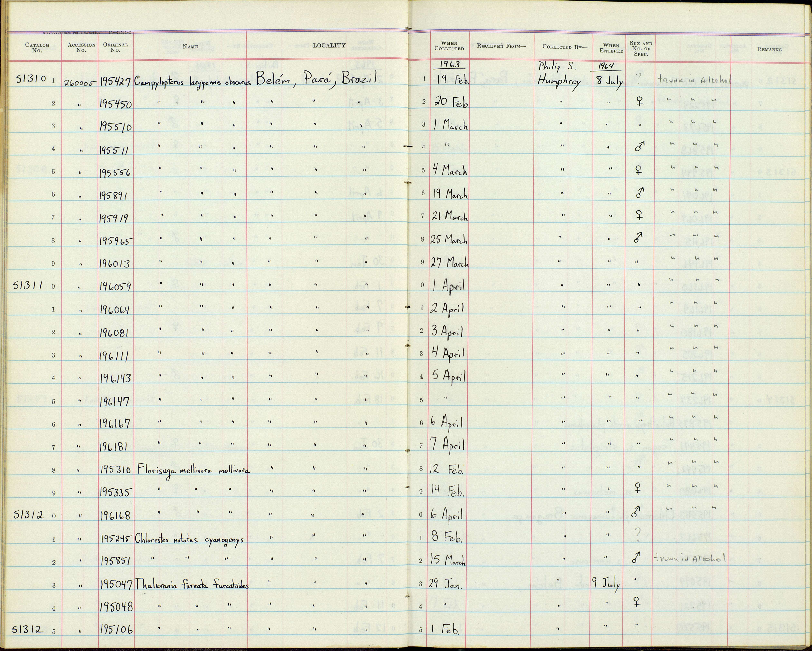Image resolution: width=812 pixels, height=651 pixels.
Task: Select original number 196059
Action: coord(116,287)
